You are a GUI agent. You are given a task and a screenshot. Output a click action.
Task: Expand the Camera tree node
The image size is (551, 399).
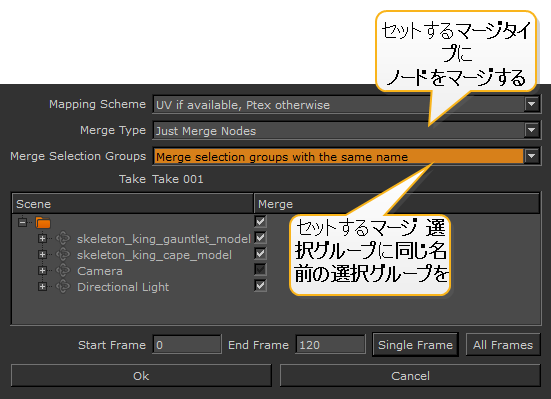[x=42, y=271]
